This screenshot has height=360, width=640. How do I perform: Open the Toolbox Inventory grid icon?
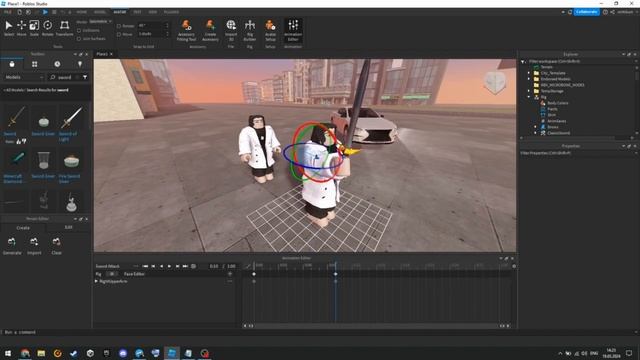tap(35, 64)
